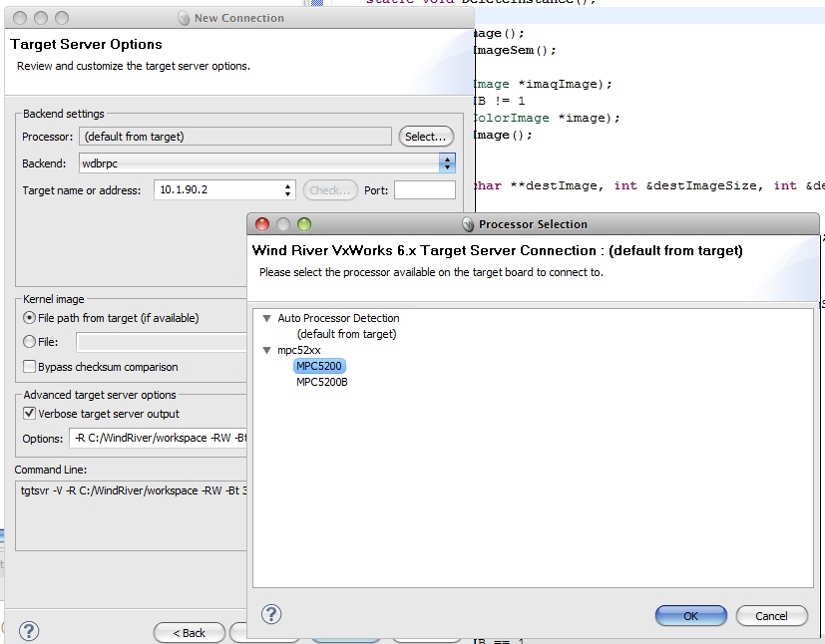Enable Bypass checksum comparison checkbox
This screenshot has width=825, height=644.
[30, 367]
